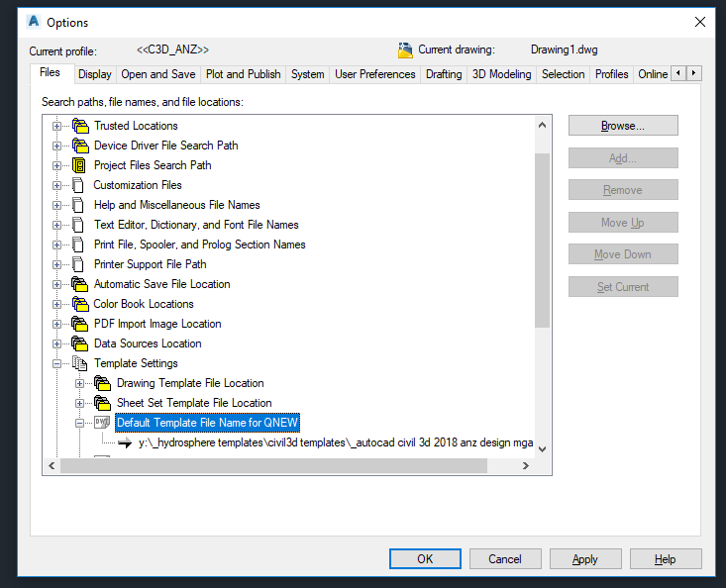
Task: Open the Profiles tab
Action: pyautogui.click(x=612, y=74)
